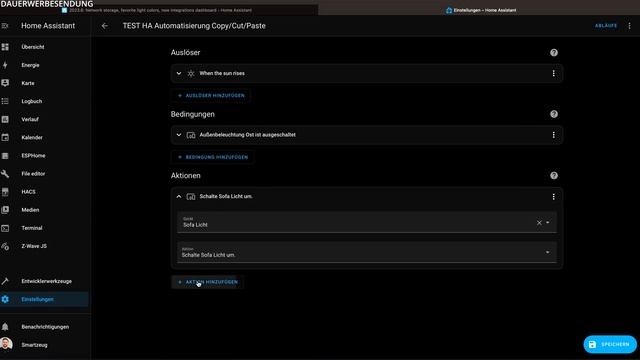Open options menu for Sofa Licht action

click(x=553, y=197)
